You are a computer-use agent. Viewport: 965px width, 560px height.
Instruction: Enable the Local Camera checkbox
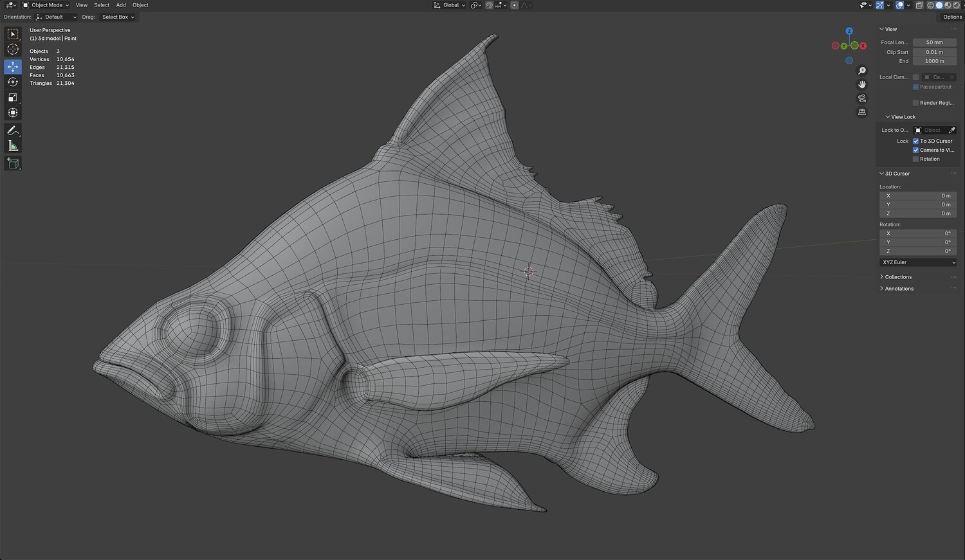[915, 77]
